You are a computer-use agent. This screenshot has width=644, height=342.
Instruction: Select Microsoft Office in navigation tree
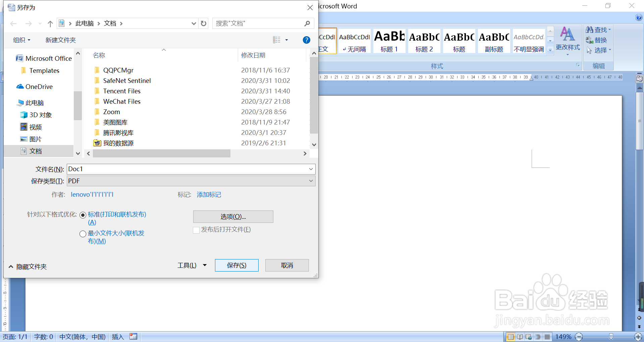pos(44,58)
